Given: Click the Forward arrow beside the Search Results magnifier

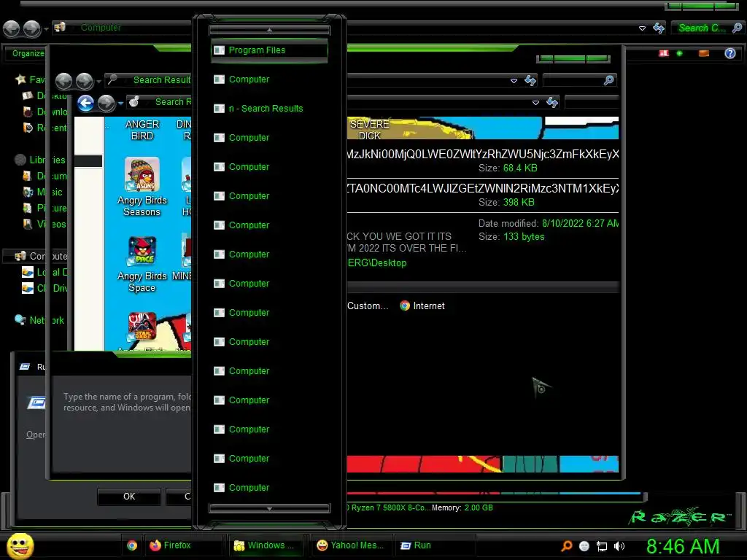Looking at the screenshot, I should tap(85, 82).
